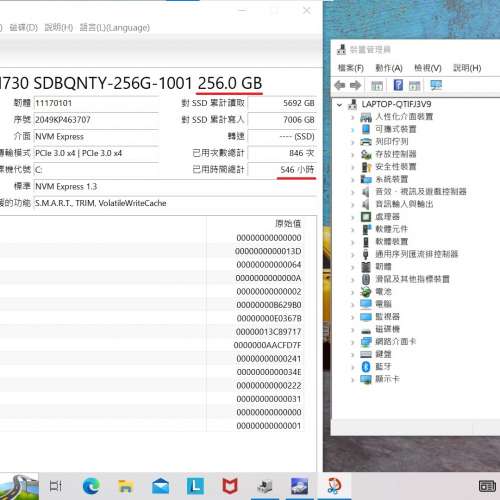
Task: Click 藍牙 Bluetooth icon
Action: [366, 367]
